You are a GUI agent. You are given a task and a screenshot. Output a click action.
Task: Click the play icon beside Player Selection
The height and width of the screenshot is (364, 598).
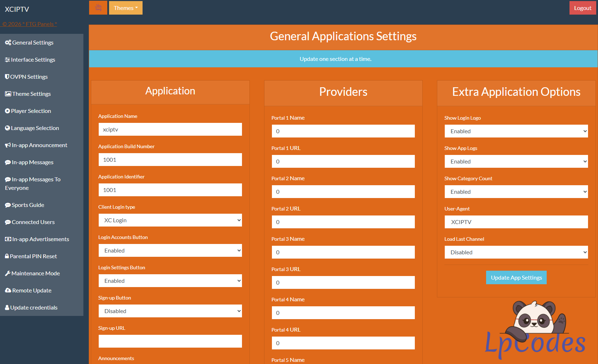7,111
